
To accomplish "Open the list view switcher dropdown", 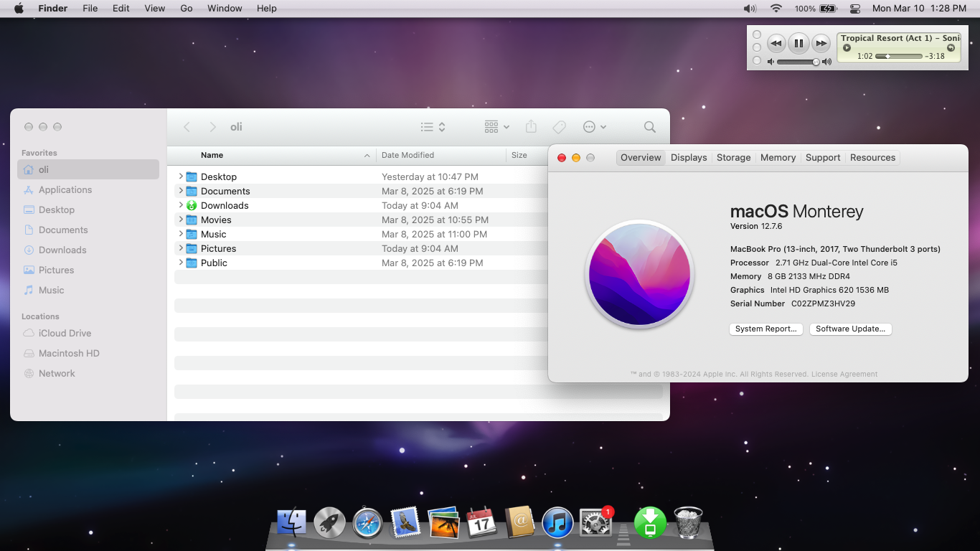I will point(433,127).
